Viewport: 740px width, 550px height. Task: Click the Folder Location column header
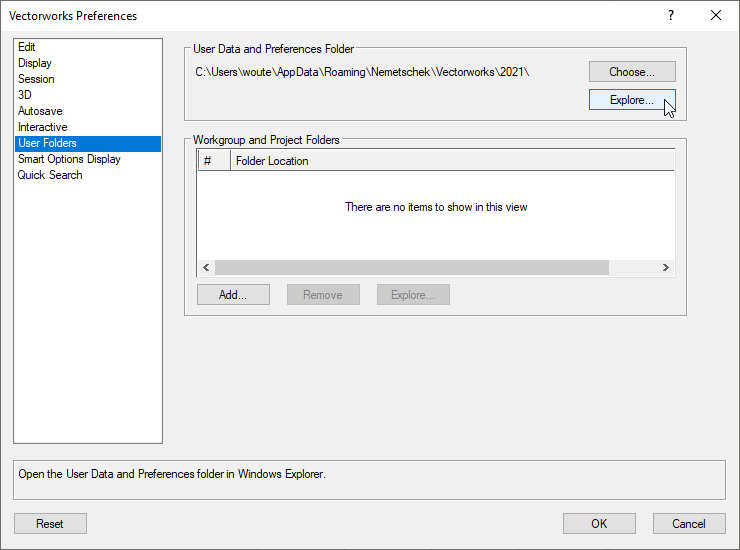452,161
